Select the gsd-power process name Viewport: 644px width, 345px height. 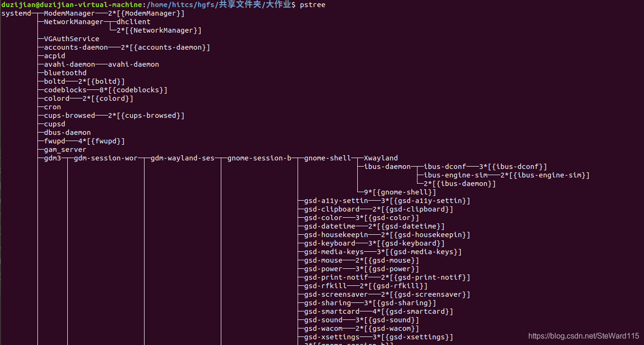(323, 269)
